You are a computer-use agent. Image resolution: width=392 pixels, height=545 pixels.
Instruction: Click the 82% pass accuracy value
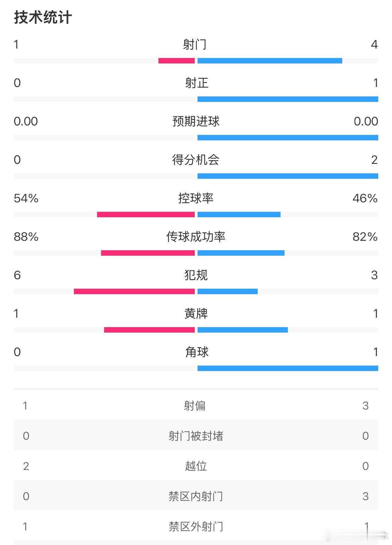(365, 237)
